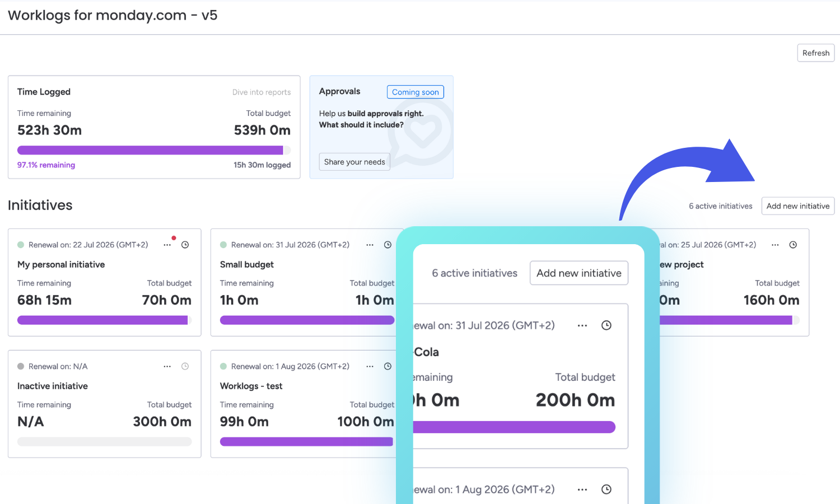840x504 pixels.
Task: Click 97.1% remaining label
Action: click(x=46, y=165)
